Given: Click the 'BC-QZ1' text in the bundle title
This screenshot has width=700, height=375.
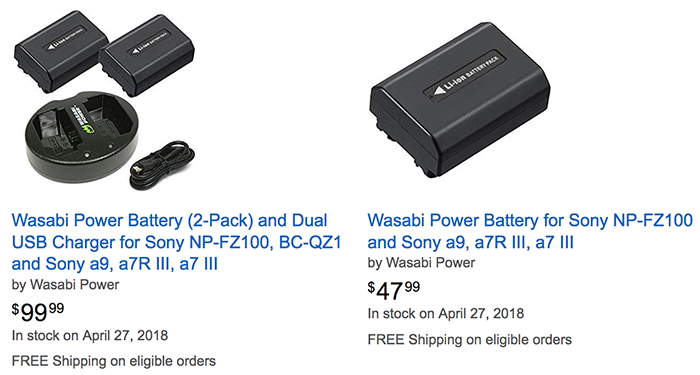Looking at the screenshot, I should (310, 242).
